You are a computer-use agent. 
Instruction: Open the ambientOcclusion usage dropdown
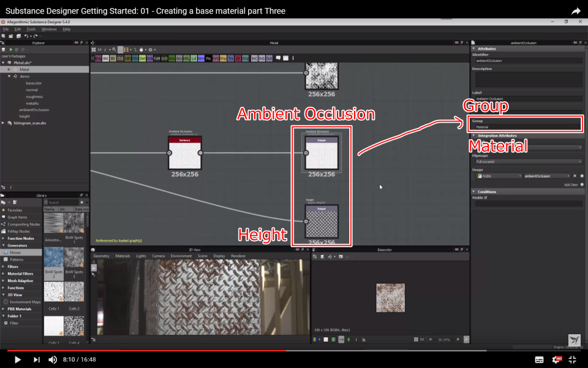[547, 176]
